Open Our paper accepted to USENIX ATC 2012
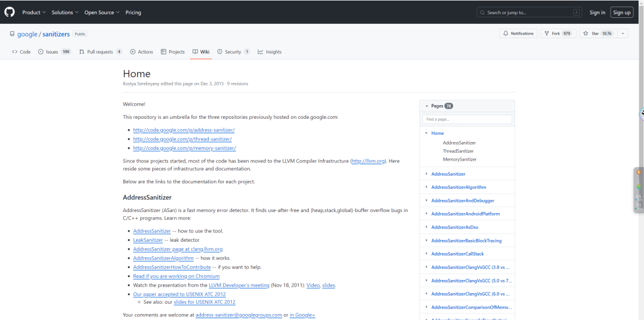The image size is (644, 320). click(179, 294)
